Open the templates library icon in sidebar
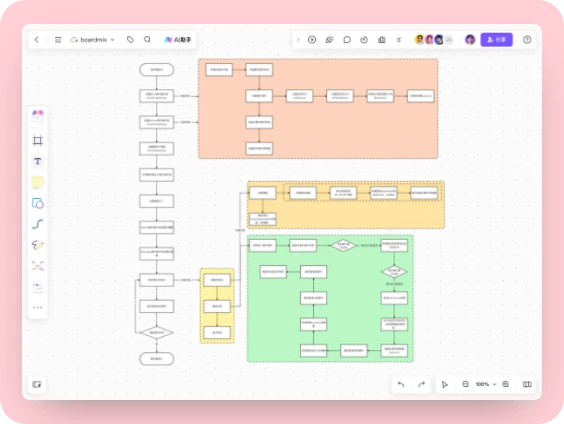The height and width of the screenshot is (424, 564). 38,116
